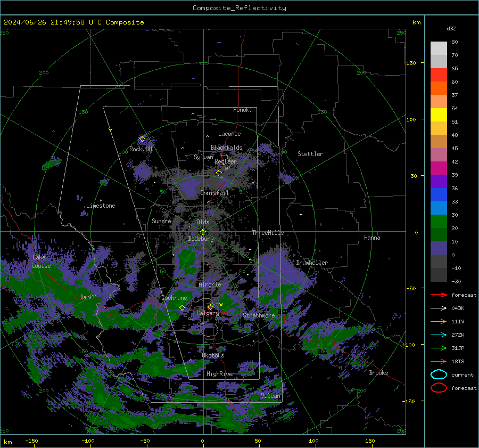Click the Red Deer city label
Viewport: 479px width, 448px height.
[x=226, y=161]
